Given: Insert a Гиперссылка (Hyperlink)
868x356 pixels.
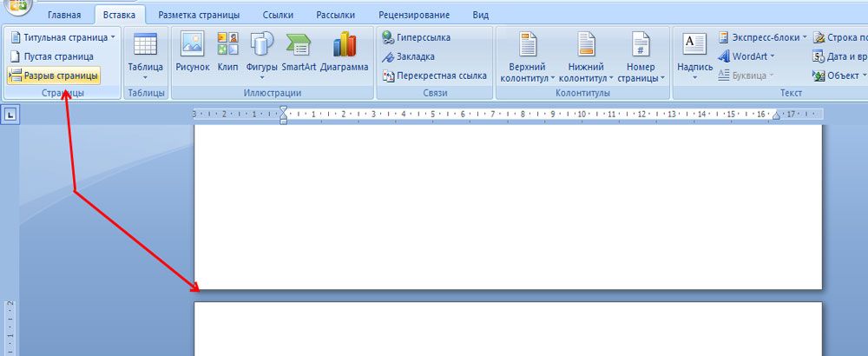Looking at the screenshot, I should [x=422, y=37].
